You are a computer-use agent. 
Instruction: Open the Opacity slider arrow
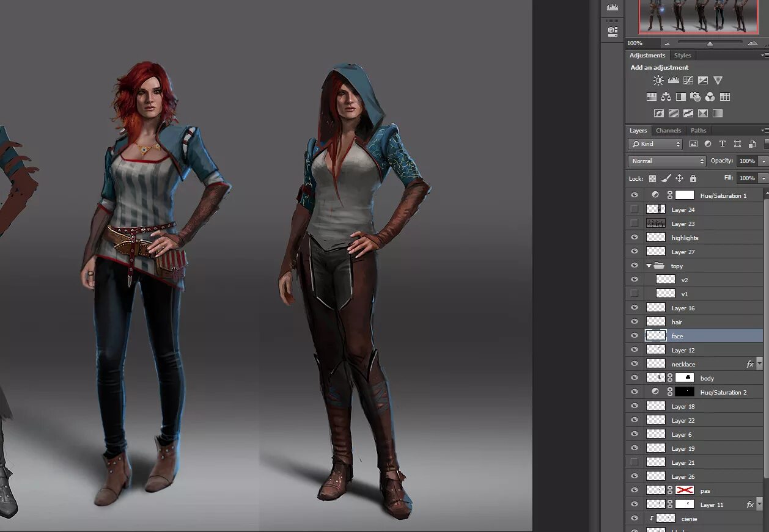pyautogui.click(x=764, y=161)
